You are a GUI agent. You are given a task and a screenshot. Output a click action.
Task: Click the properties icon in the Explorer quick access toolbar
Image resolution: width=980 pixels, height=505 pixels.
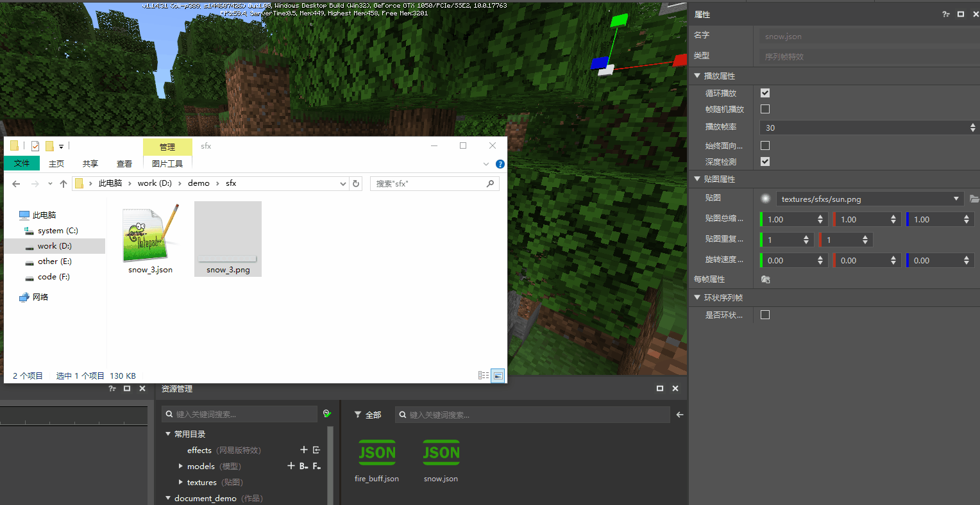tap(35, 146)
